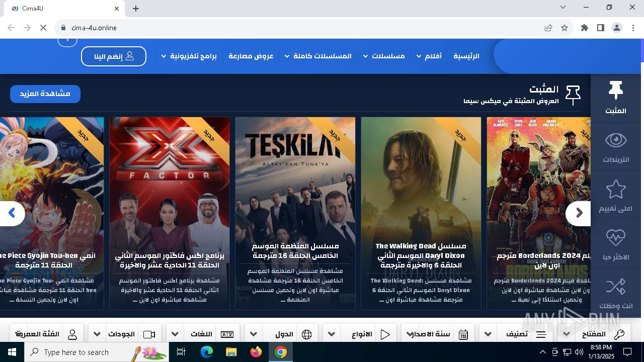
Task: Select the اعلى تقييم star icon
Action: (616, 189)
